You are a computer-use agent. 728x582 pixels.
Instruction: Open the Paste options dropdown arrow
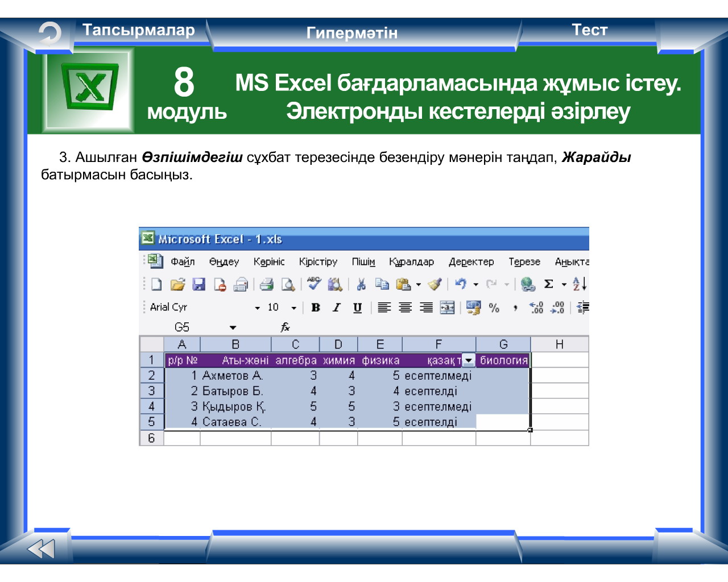pos(419,284)
